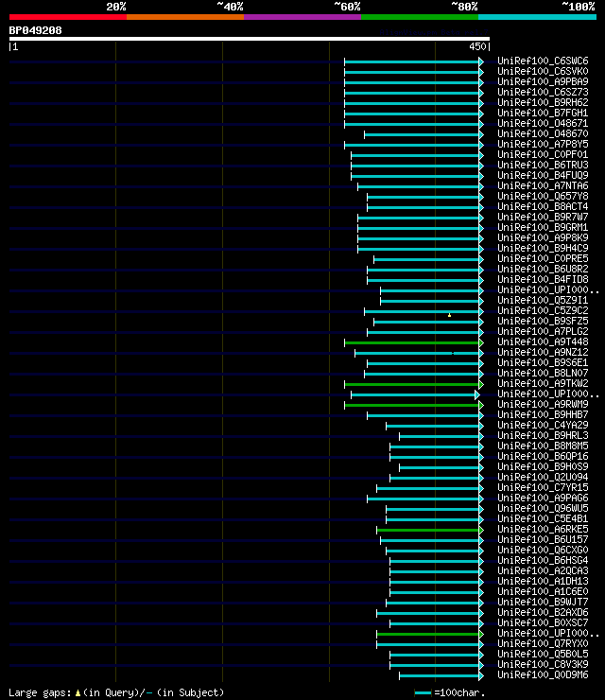The image size is (605, 700).
Task: Select hit label UniRef100_Q6CXG0
Action: pos(543,551)
